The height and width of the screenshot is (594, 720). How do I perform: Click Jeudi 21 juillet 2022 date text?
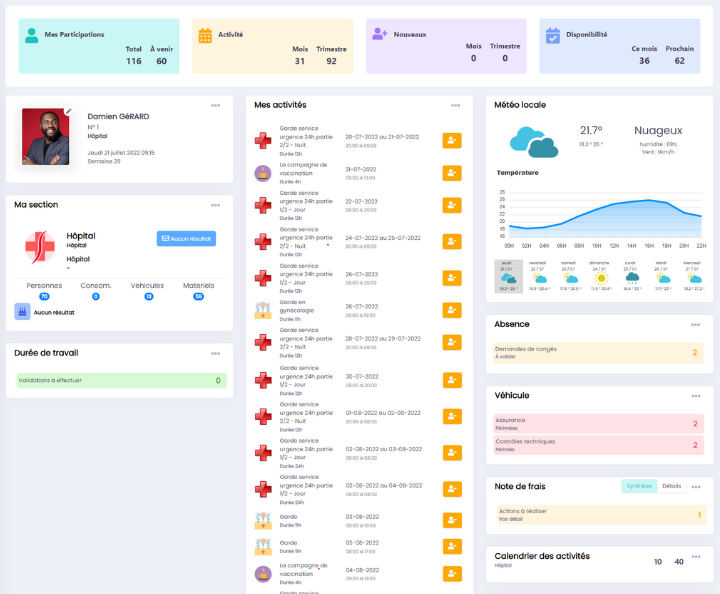point(121,153)
